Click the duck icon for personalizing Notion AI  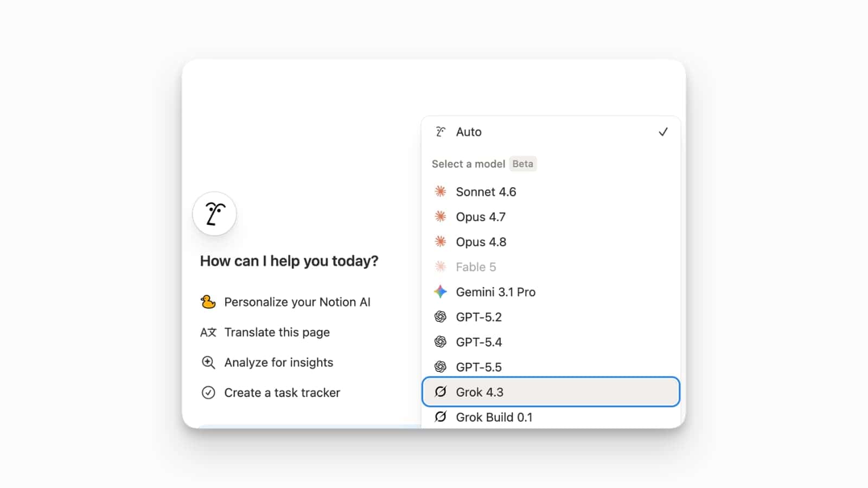tap(208, 302)
